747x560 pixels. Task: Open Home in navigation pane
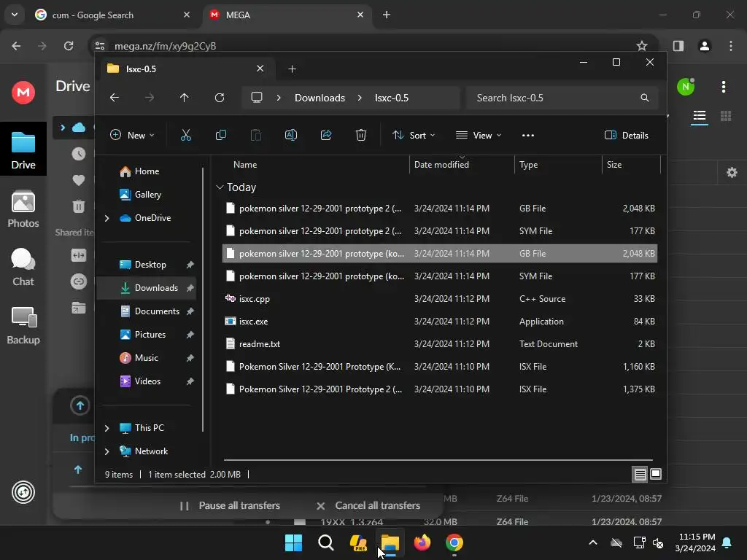147,171
